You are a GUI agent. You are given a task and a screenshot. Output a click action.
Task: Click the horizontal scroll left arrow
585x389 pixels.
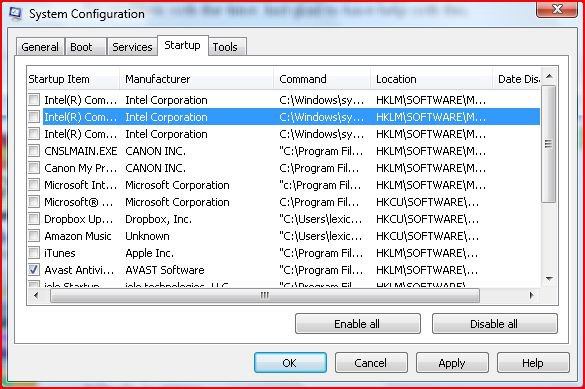(x=36, y=295)
